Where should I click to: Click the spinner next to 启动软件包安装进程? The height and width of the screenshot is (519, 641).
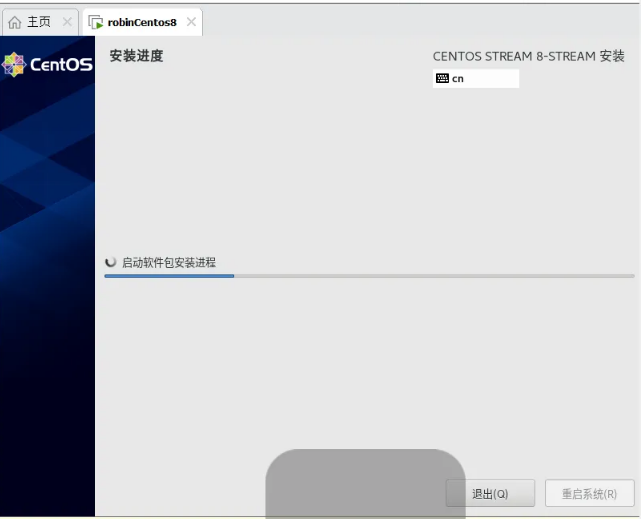110,262
